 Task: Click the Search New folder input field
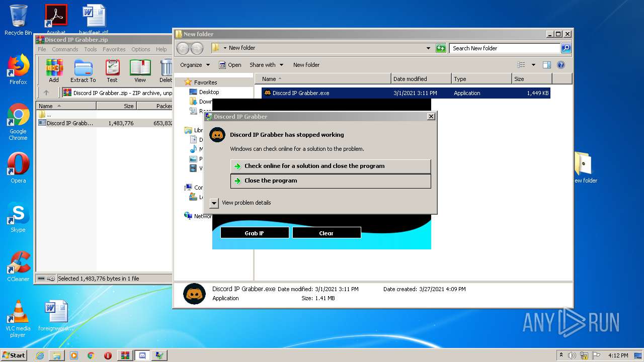(x=505, y=48)
